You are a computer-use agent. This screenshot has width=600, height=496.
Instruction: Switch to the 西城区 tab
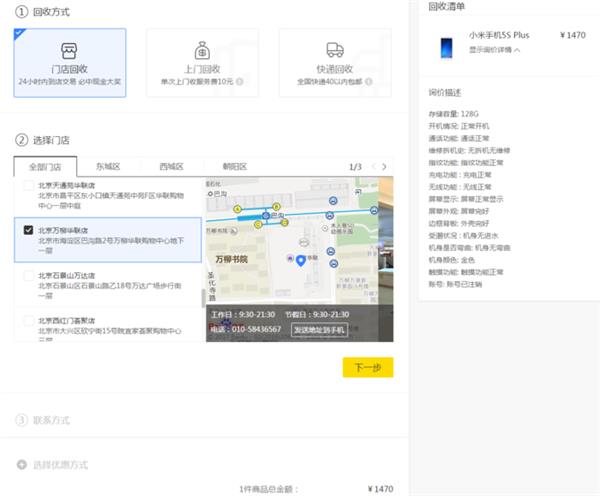click(171, 166)
